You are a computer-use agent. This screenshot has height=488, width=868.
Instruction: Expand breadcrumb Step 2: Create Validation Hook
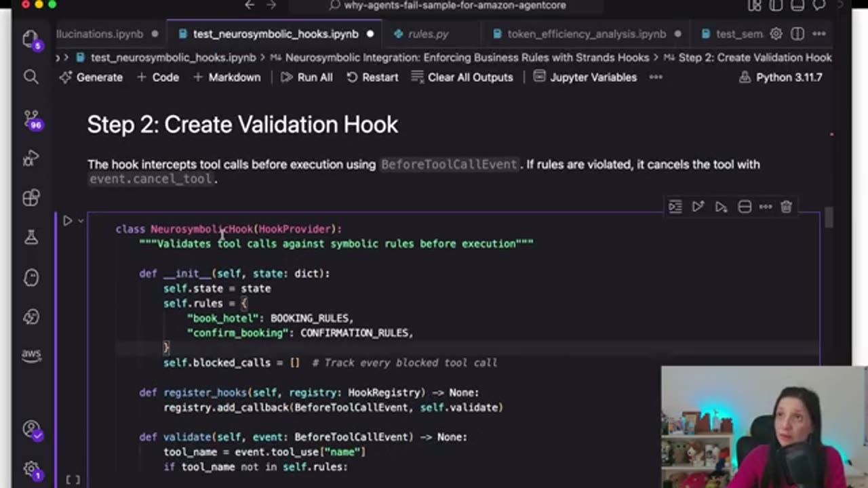(748, 58)
